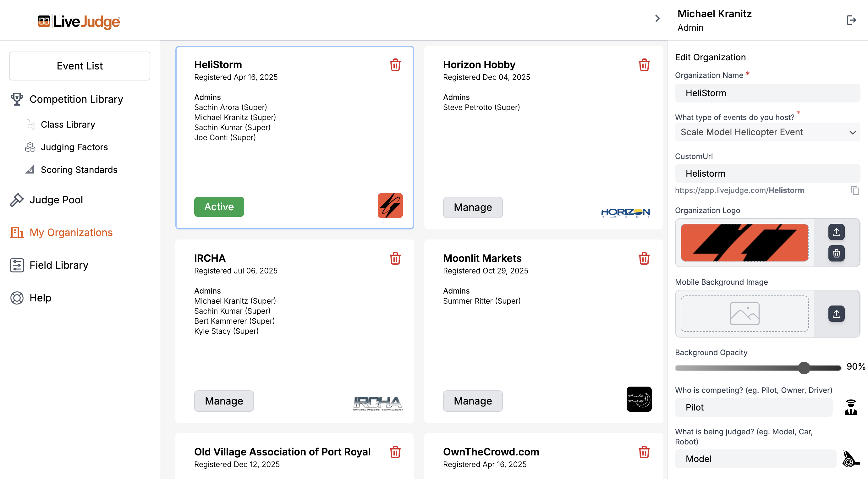Click the Organization Name input field
The height and width of the screenshot is (479, 868).
[x=767, y=93]
